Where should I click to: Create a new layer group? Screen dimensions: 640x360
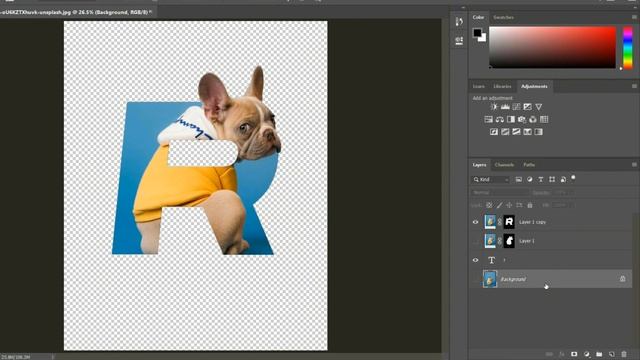(x=599, y=354)
